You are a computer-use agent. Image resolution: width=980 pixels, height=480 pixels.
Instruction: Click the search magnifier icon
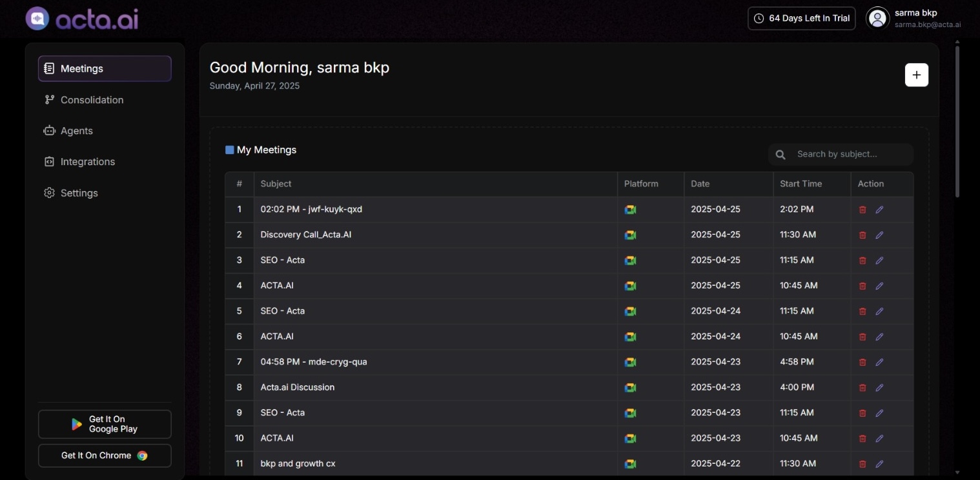781,155
